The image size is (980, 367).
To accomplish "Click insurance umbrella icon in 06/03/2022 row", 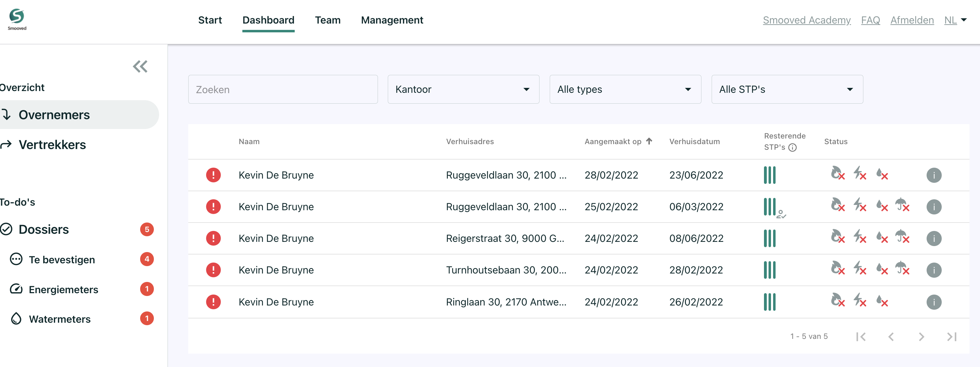I will 902,205.
